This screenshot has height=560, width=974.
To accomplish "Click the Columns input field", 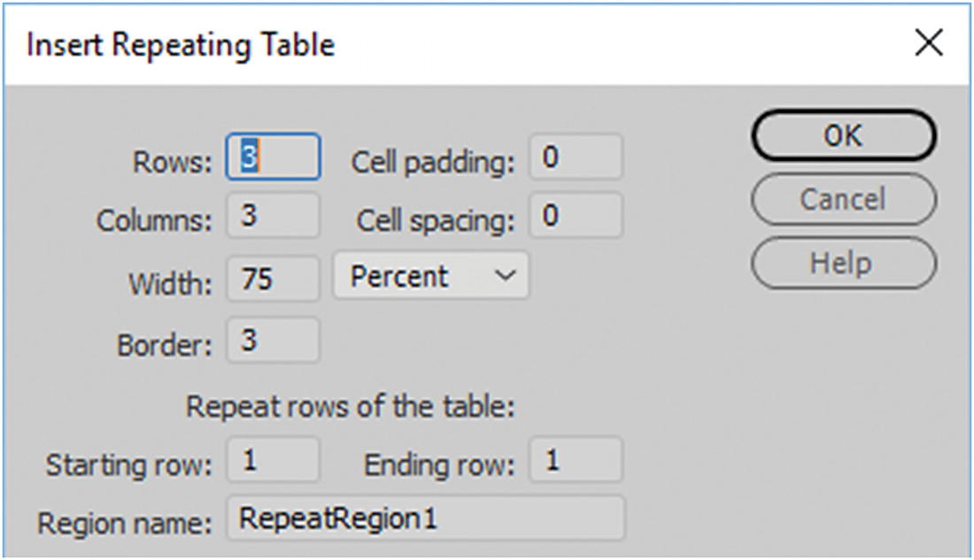I will point(273,217).
